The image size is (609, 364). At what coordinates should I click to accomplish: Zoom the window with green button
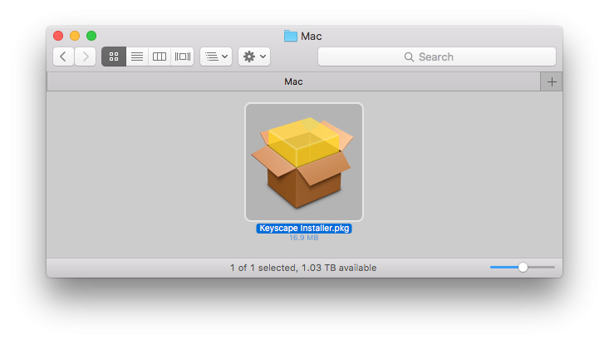[x=91, y=36]
